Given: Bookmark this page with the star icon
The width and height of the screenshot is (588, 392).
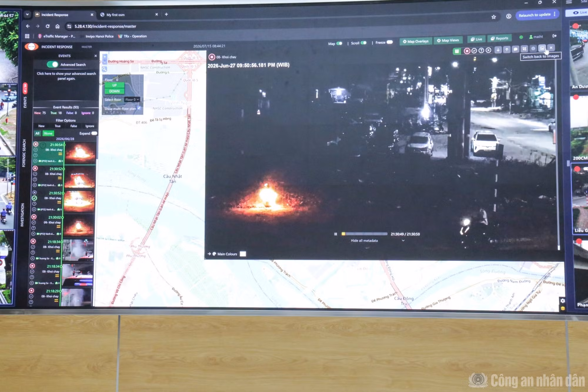Looking at the screenshot, I should [494, 17].
